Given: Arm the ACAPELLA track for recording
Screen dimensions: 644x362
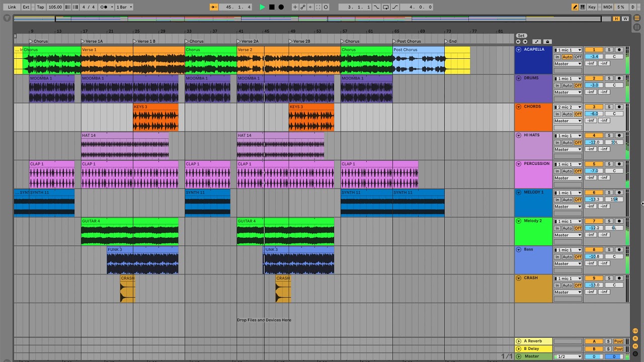Looking at the screenshot, I should tap(619, 50).
